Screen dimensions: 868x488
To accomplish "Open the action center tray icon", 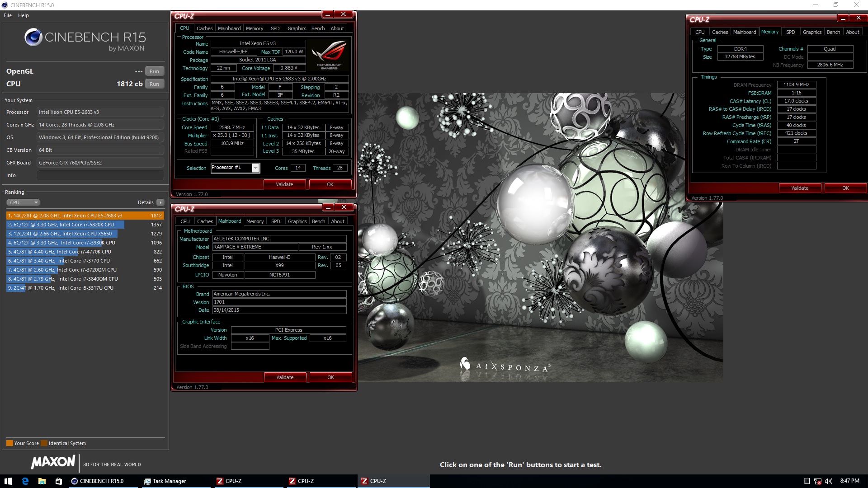I will pyautogui.click(x=807, y=481).
